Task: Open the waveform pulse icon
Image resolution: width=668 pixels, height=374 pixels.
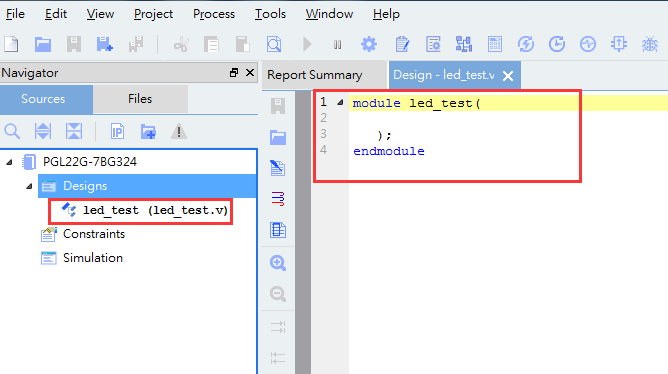Action: tap(588, 44)
